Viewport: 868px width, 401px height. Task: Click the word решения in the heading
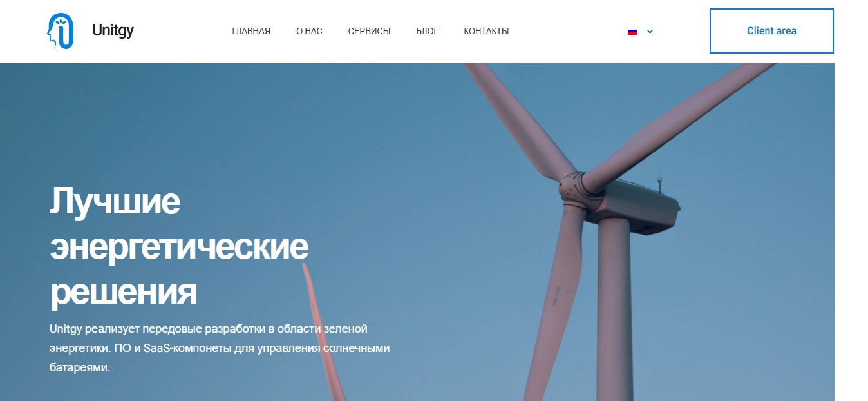point(123,293)
